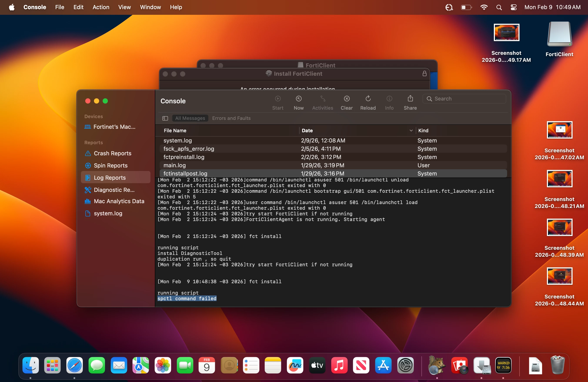Open the File menu
Screen dimensions: 588x382
coord(60,7)
